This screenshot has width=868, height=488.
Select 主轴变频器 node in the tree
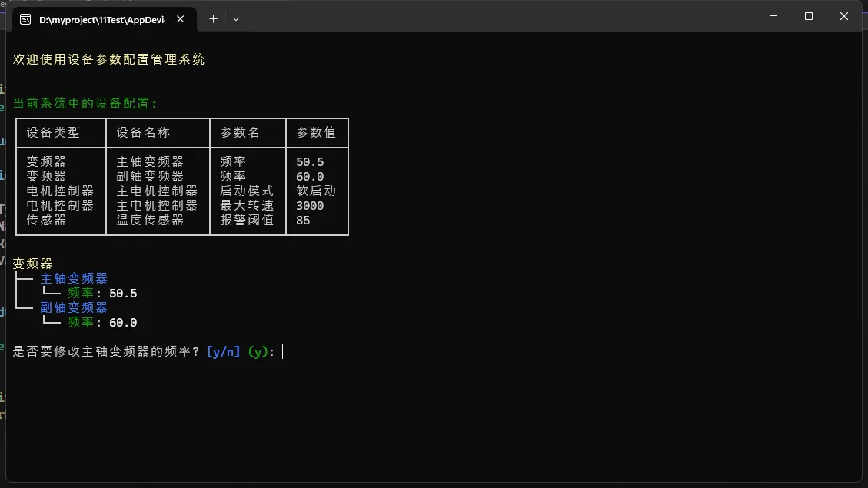pos(74,278)
